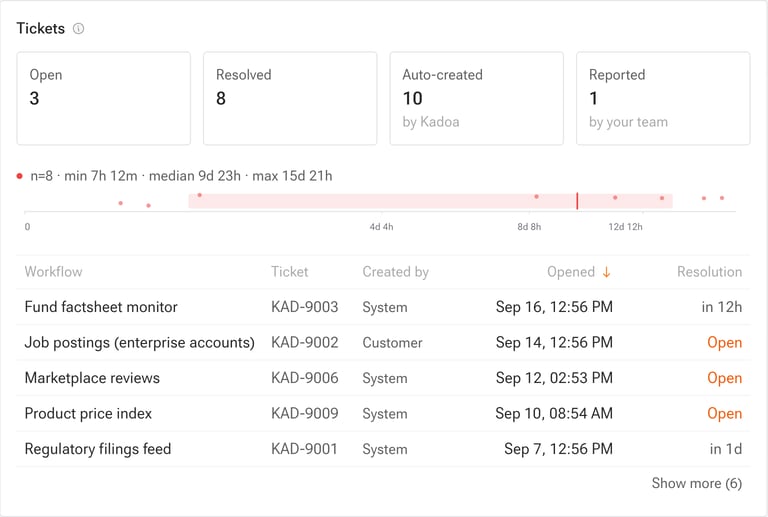Sort by the Opened column header

tap(571, 272)
